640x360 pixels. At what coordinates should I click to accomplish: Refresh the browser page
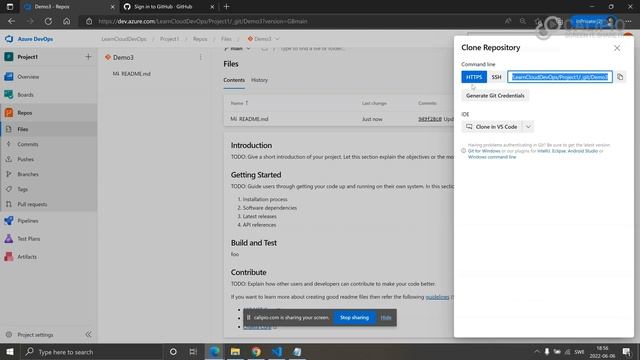48,21
